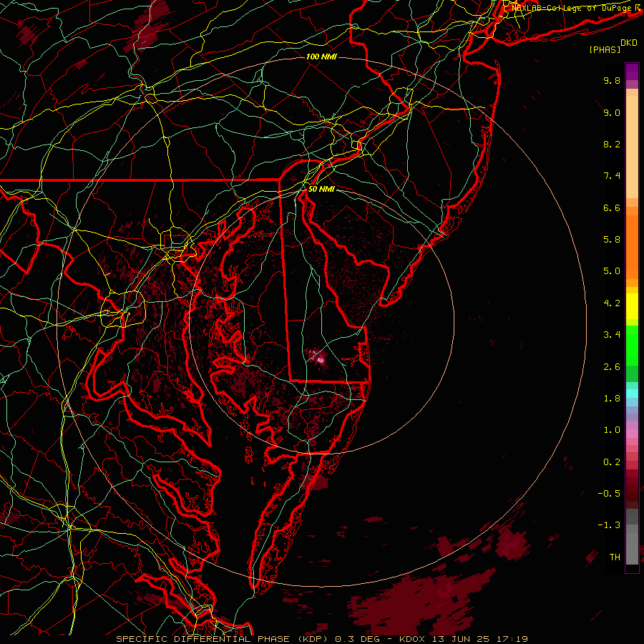Screen dimensions: 644x644
Task: Click the [PHAS] unit label
Action: coord(605,49)
